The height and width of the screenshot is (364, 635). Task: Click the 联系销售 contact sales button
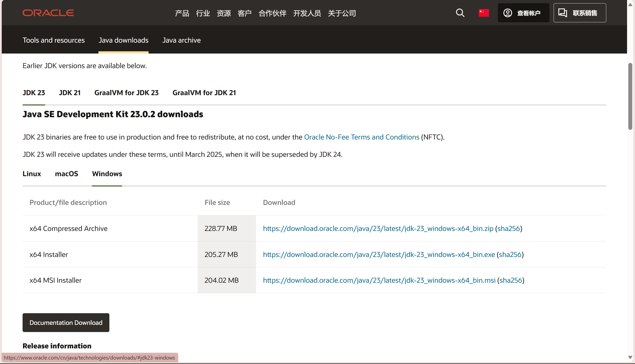[x=579, y=13]
